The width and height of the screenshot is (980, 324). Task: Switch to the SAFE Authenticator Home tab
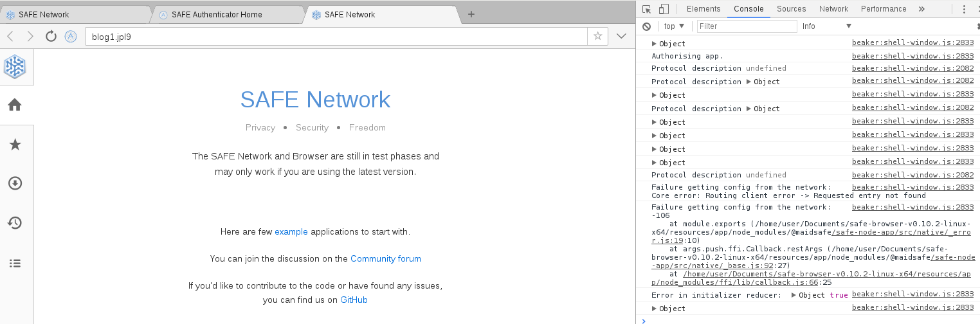click(228, 14)
